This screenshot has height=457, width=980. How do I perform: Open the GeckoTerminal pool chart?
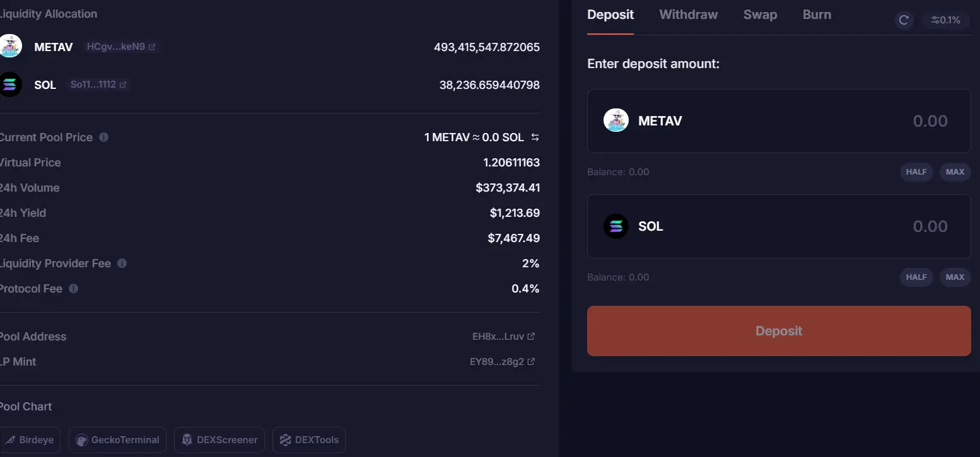click(x=118, y=440)
